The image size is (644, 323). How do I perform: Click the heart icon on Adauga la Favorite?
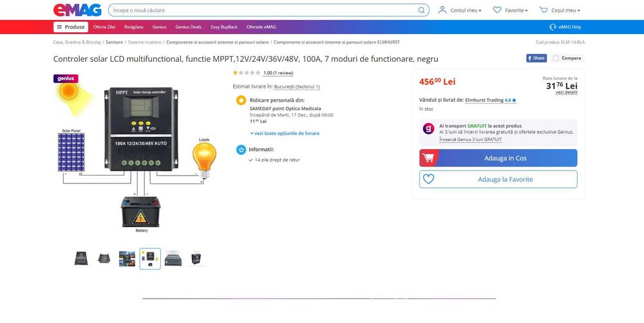click(x=428, y=180)
